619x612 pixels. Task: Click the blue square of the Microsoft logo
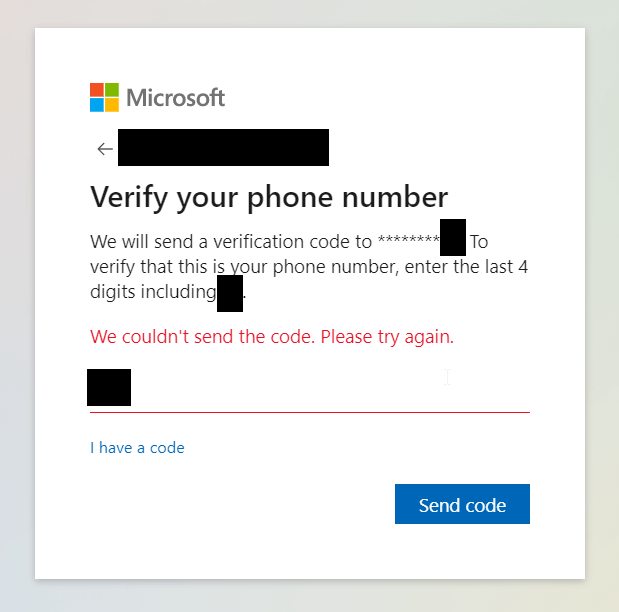tap(97, 105)
